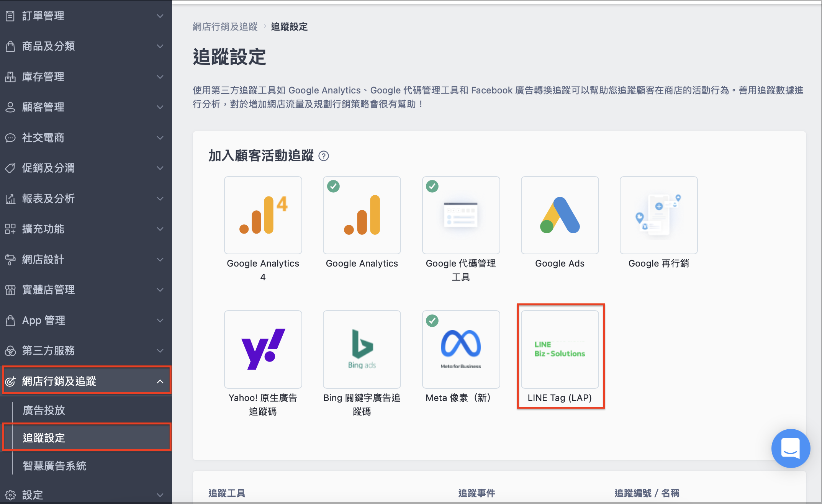This screenshot has height=504, width=822.
Task: Open the 智慧廣告系統 submenu item
Action: coord(55,466)
